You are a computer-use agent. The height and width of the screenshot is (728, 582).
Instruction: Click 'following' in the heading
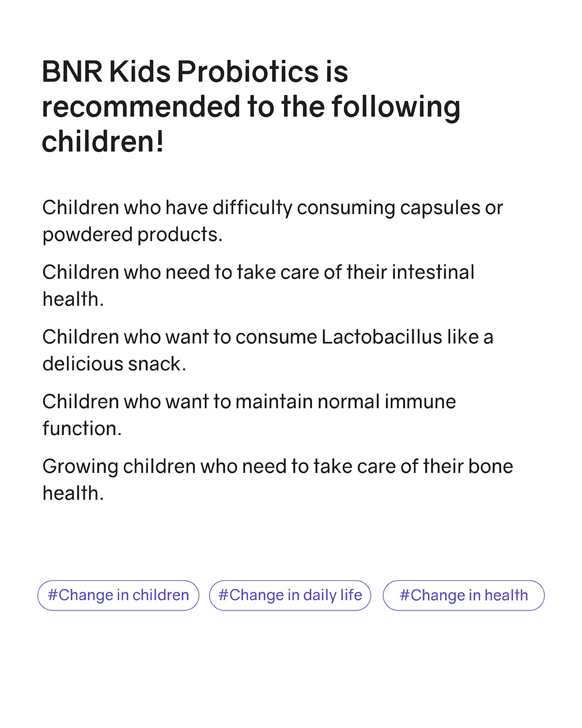[396, 107]
